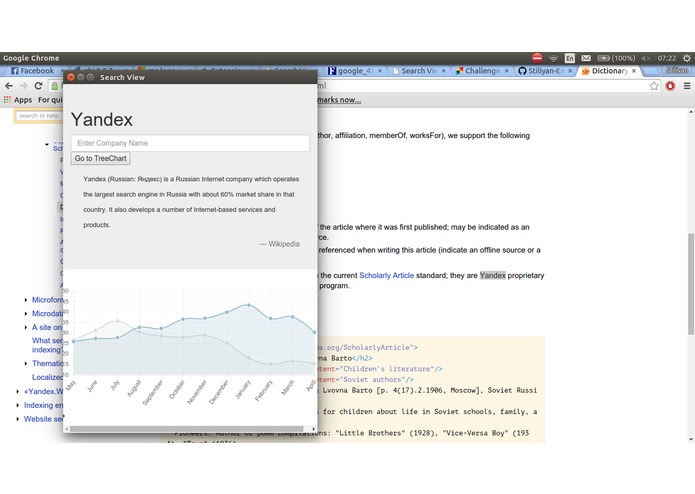Click the highlighted Yandex word in article

tap(492, 276)
